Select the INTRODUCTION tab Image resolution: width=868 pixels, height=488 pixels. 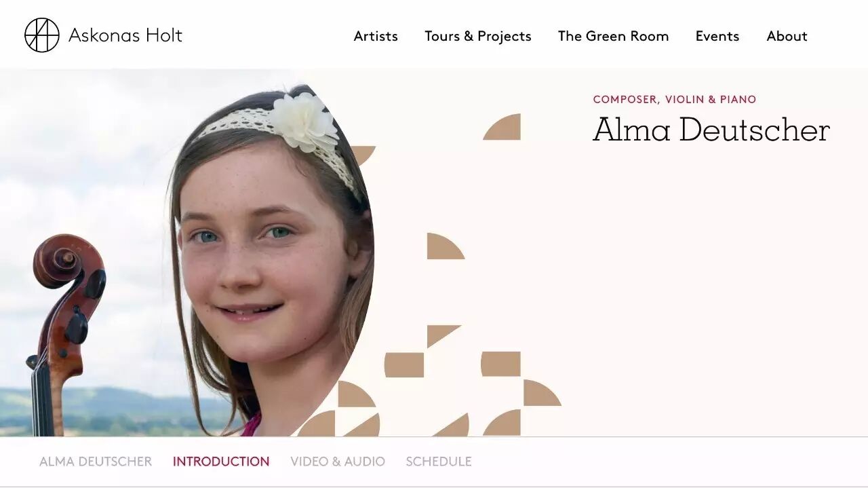coord(221,462)
